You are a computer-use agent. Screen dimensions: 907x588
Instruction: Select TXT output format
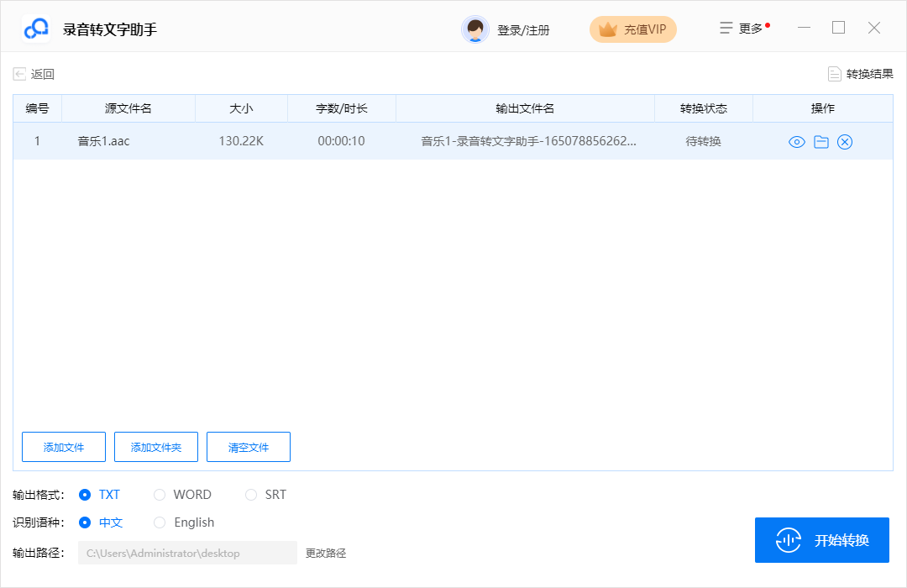(85, 495)
